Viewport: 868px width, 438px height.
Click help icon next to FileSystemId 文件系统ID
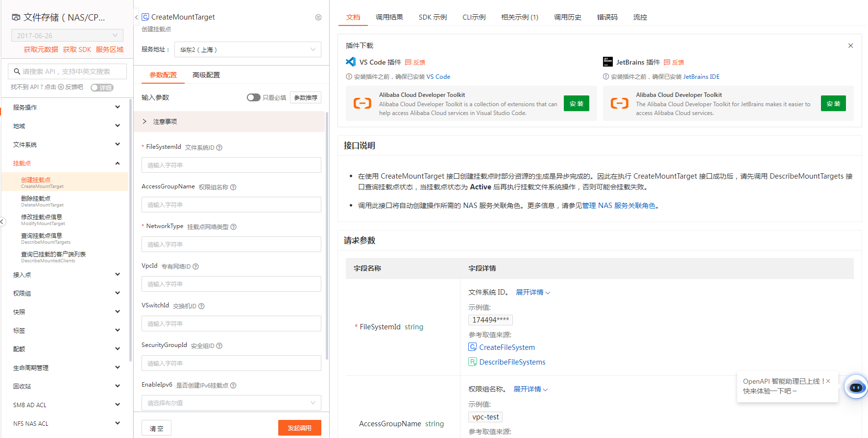point(219,147)
